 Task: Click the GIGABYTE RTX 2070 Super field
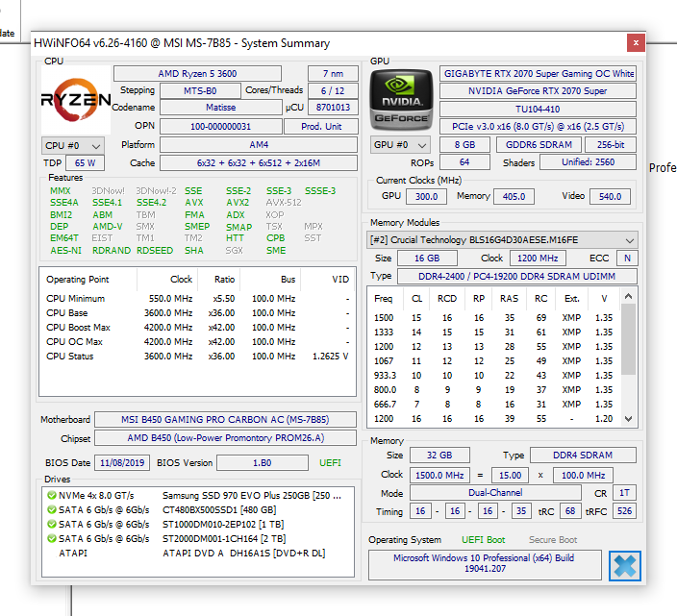click(538, 73)
